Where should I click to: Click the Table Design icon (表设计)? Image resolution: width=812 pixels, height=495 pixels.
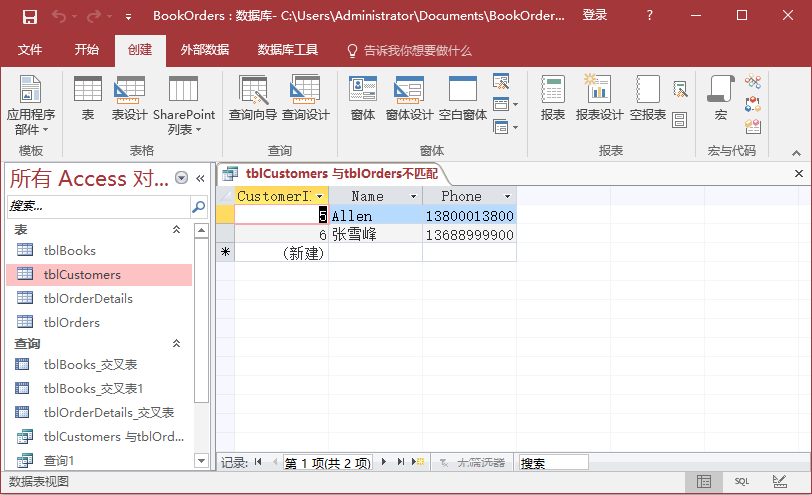point(129,100)
